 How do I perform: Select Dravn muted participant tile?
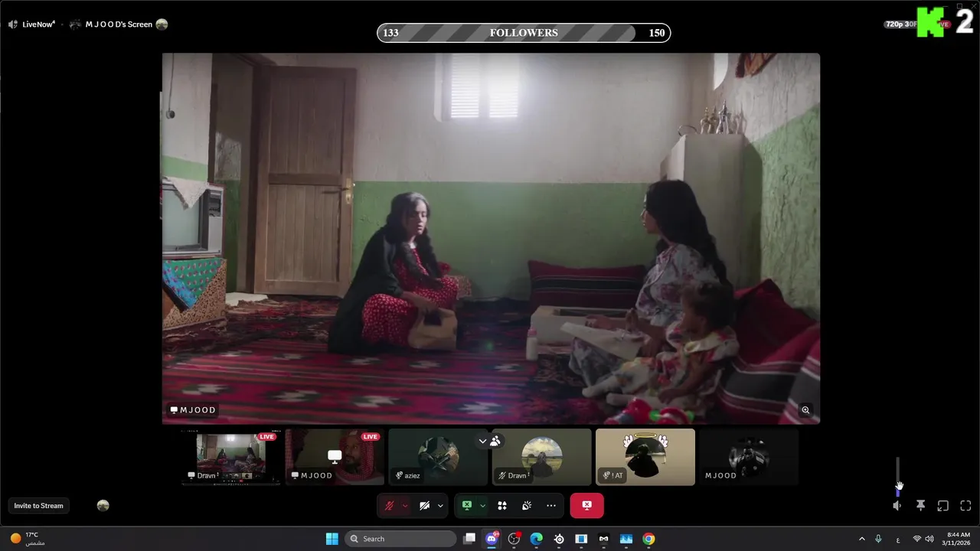point(542,457)
